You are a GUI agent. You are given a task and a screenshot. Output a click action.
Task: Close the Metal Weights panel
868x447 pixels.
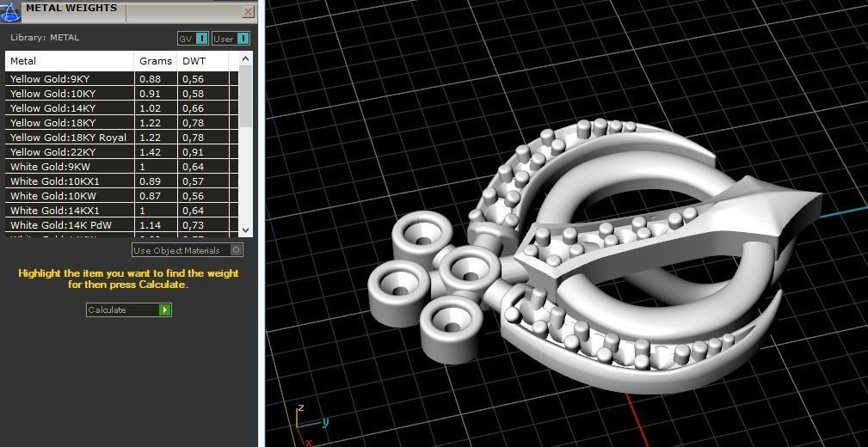[249, 11]
